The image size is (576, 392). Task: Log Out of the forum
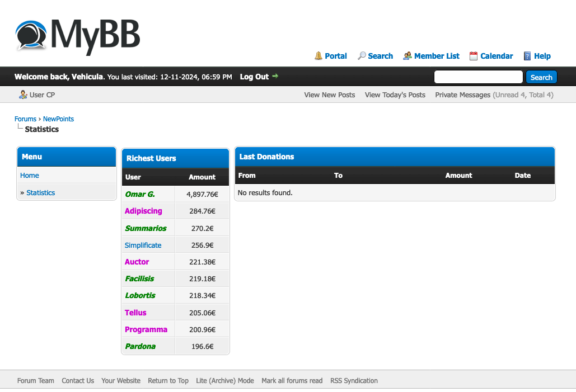(254, 77)
